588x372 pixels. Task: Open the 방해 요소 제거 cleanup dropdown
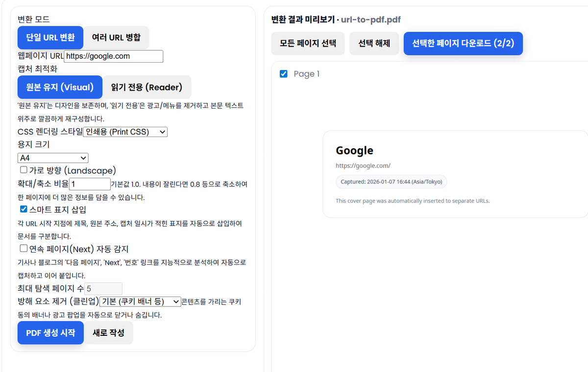click(x=140, y=302)
